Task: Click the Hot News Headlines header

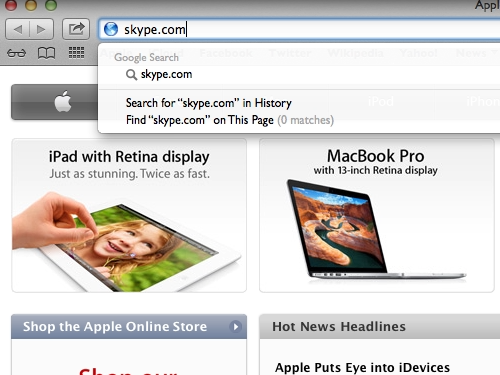Action: click(380, 326)
